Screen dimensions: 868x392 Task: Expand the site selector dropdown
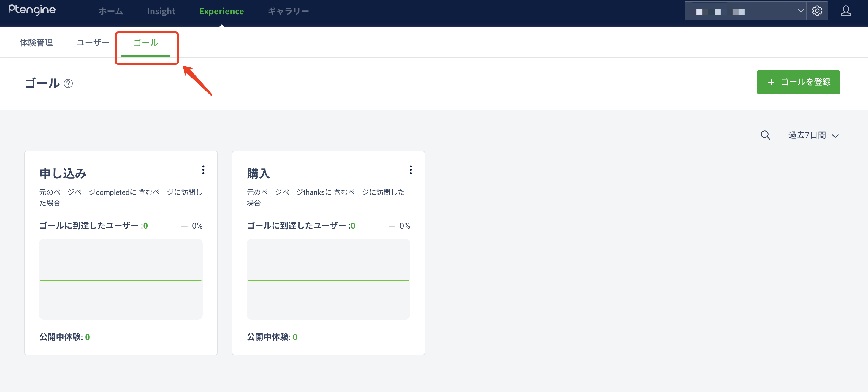point(745,11)
